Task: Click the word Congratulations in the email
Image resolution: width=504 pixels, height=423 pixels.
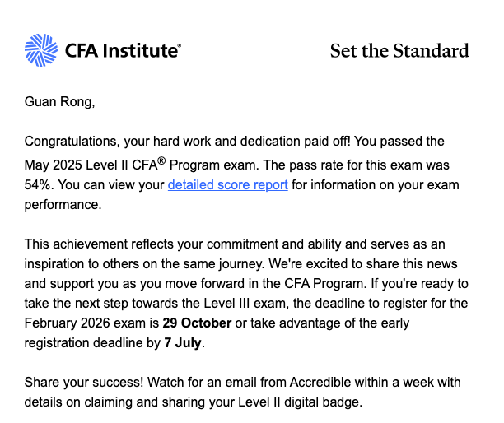Action: [x=72, y=142]
